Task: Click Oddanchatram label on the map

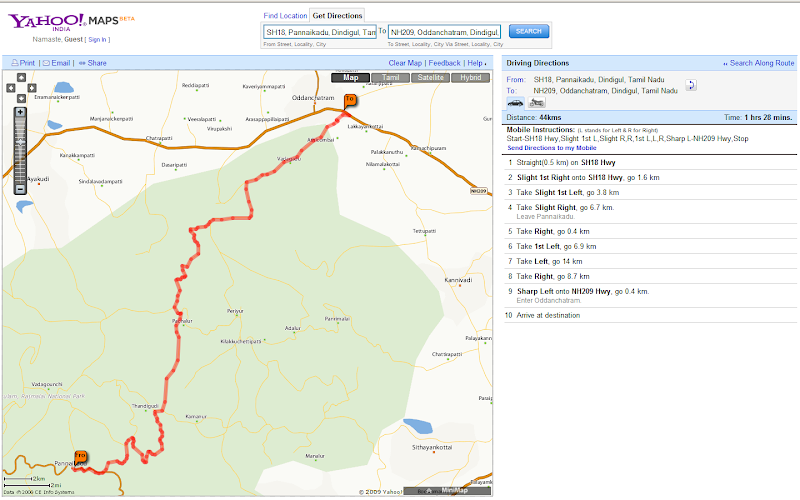Action: (313, 98)
